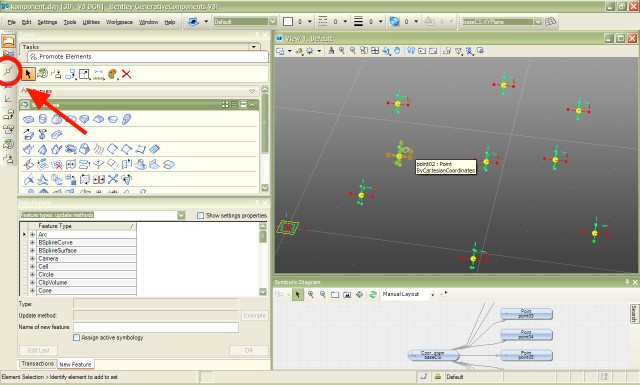Click the coordinate axes icon in left sidebar
The height and width of the screenshot is (385, 640).
(x=8, y=99)
